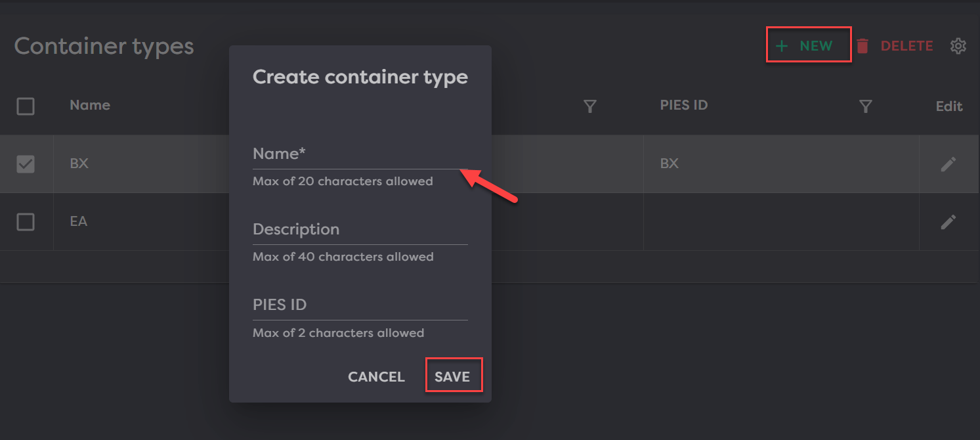The image size is (980, 440).
Task: Click the pencil edit icon for BX row
Action: click(948, 164)
